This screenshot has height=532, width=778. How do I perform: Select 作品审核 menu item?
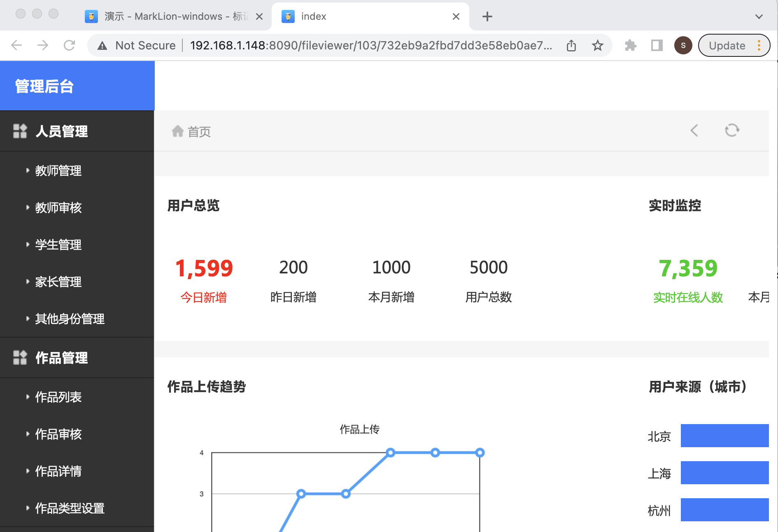[x=58, y=434]
